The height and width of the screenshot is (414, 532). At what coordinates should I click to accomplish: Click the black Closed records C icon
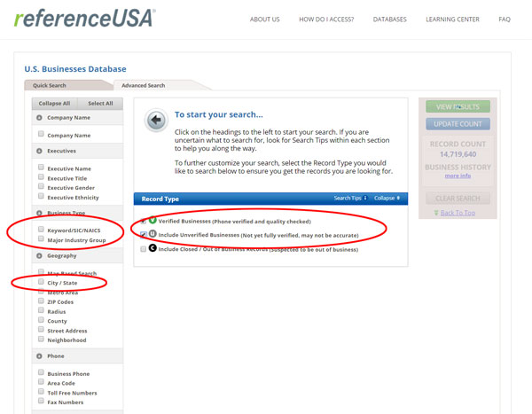153,248
